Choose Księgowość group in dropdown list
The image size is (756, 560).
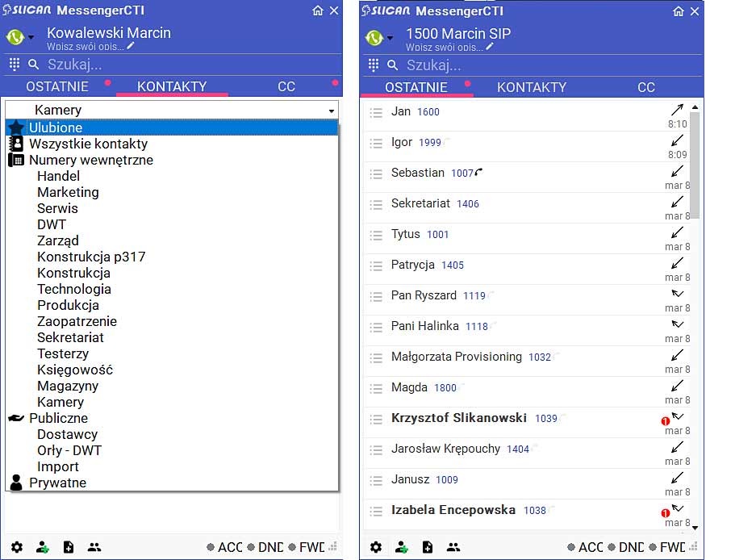pyautogui.click(x=74, y=370)
